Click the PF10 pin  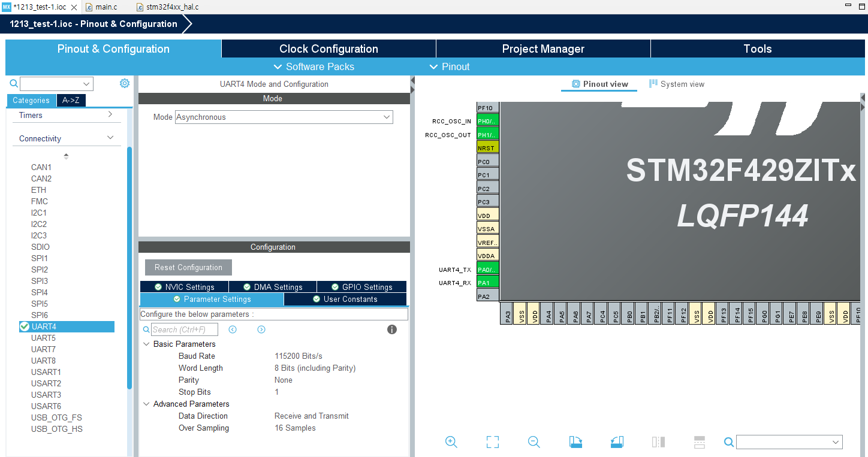click(487, 108)
